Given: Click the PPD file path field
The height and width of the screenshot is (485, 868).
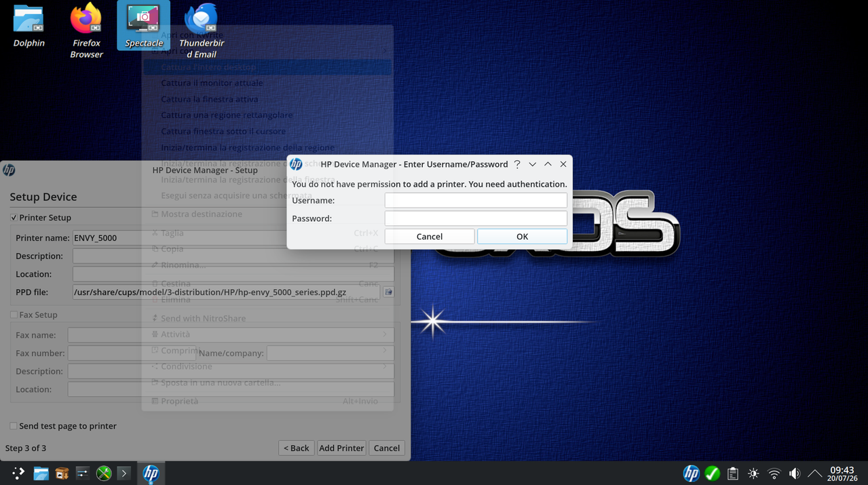Looking at the screenshot, I should click(226, 292).
